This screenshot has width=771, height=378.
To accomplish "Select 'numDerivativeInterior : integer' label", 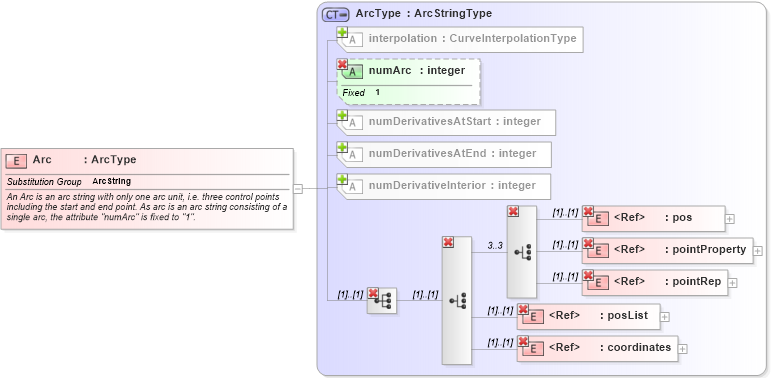I will 452,185.
